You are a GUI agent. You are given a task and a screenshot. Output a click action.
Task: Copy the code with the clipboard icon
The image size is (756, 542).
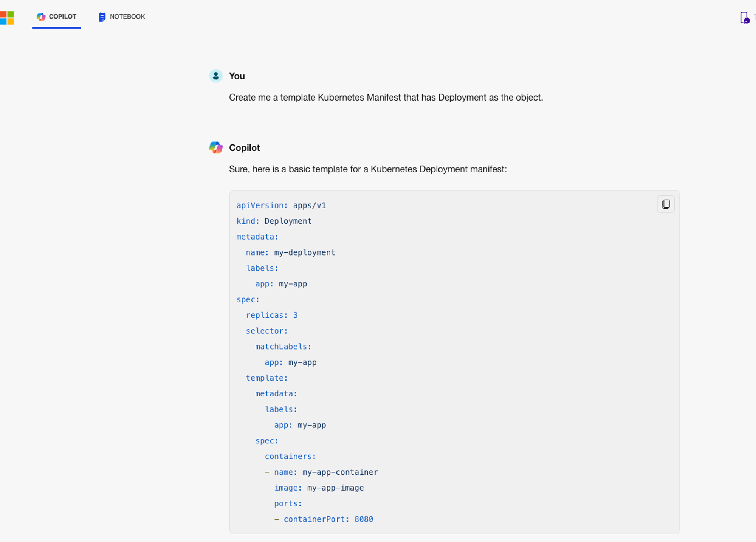tap(666, 204)
